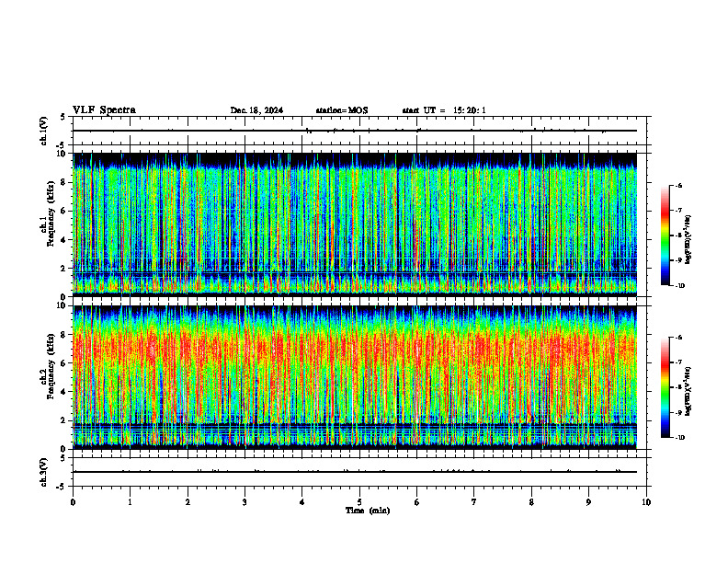728x563 pixels.
Task: Click the "-10" label on ch.2 color bar
Action: pos(680,438)
